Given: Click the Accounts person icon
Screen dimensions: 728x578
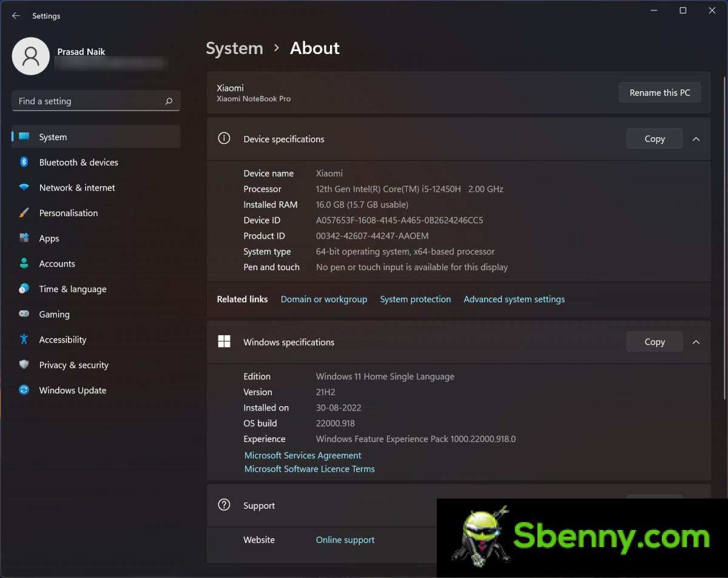Looking at the screenshot, I should pyautogui.click(x=24, y=263).
